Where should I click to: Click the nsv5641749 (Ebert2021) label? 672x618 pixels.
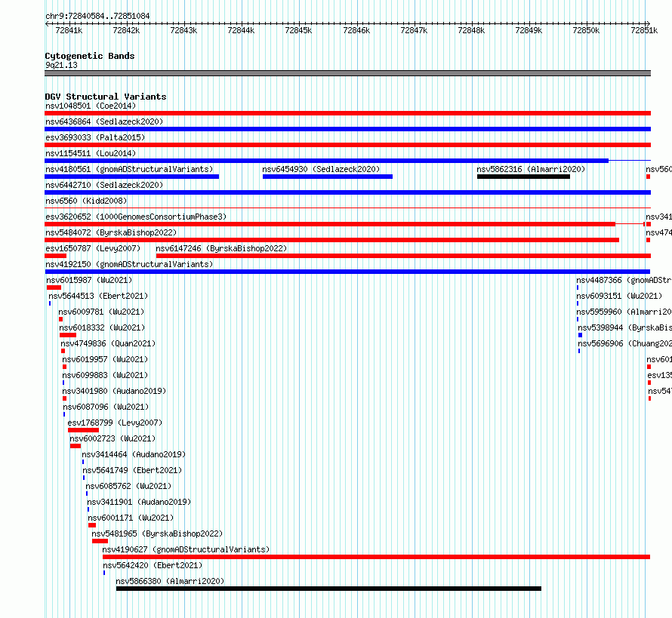click(x=132, y=470)
